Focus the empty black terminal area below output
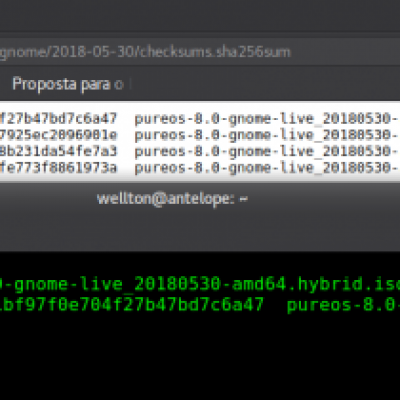The height and width of the screenshot is (400, 400). click(x=200, y=358)
